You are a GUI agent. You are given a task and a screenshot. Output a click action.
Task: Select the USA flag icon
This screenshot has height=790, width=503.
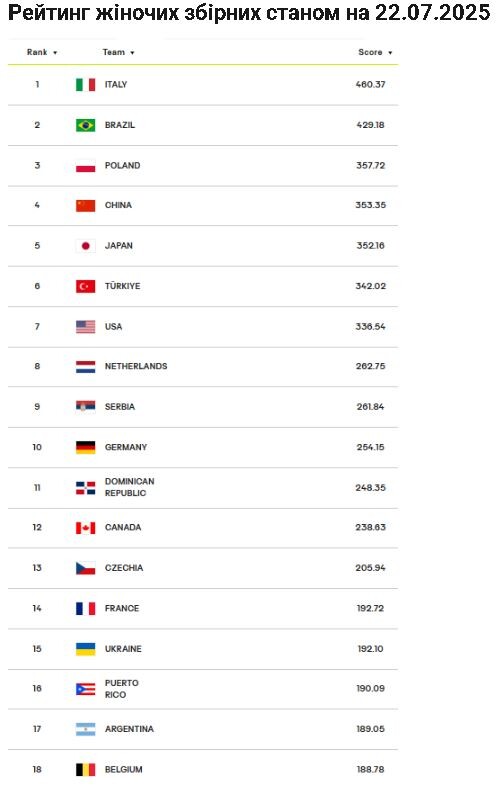point(85,326)
